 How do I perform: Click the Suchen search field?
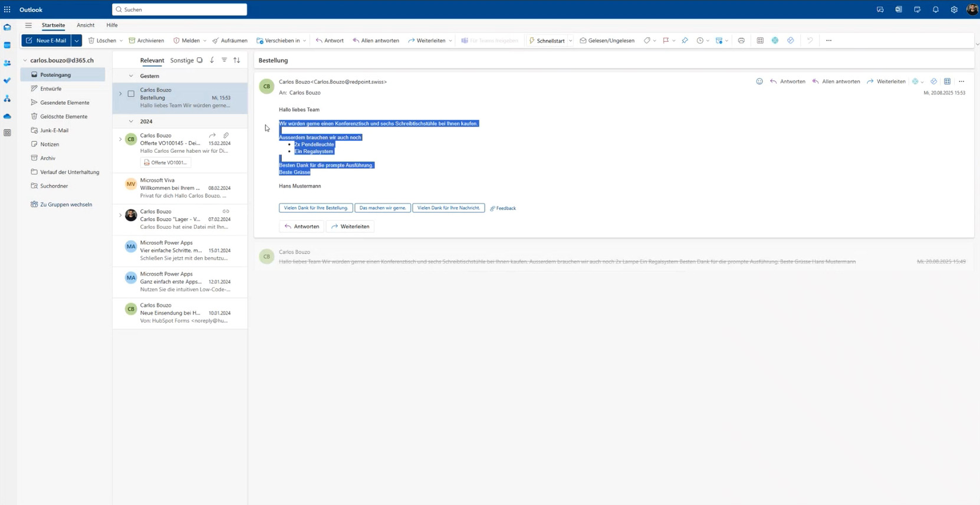(x=180, y=9)
